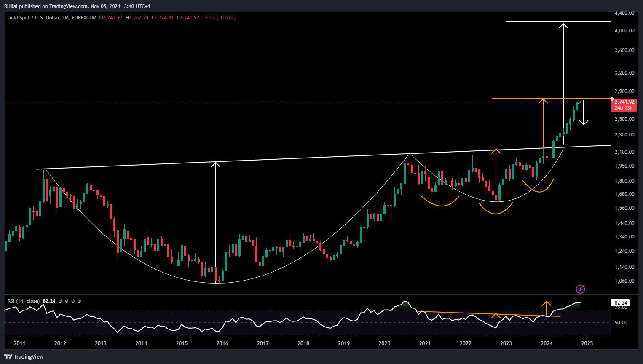Click the 2021 time axis label
Screen dimensions: 643x364
click(x=425, y=343)
